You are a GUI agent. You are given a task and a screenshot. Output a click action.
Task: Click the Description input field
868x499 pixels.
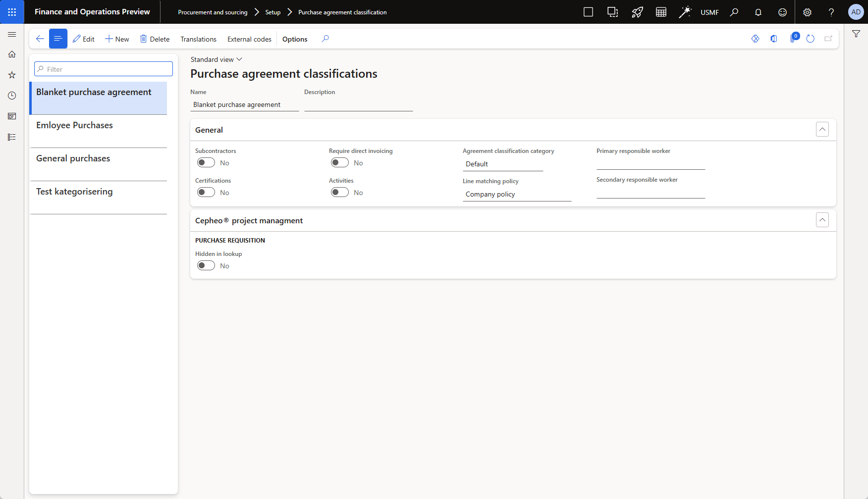tap(358, 104)
